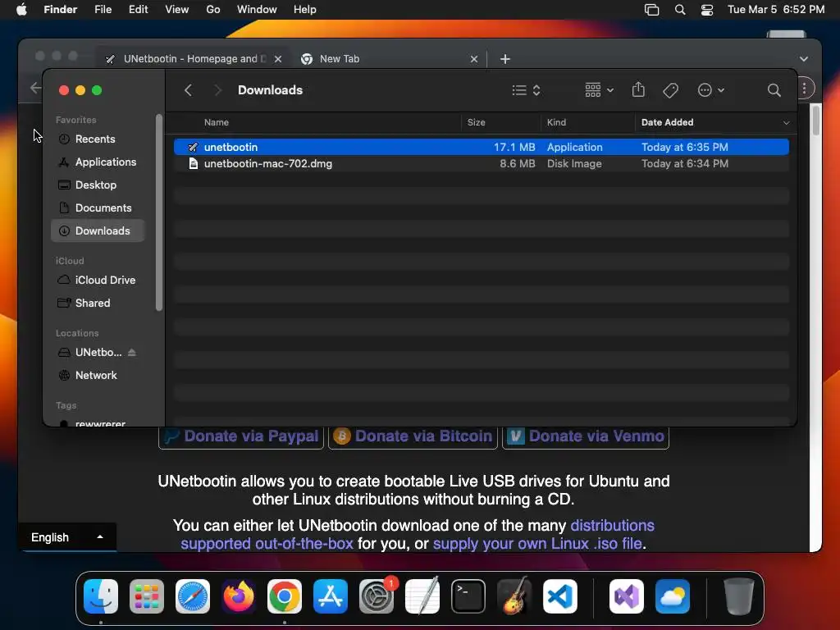This screenshot has height=630, width=840.
Task: Open the Apple menu
Action: pyautogui.click(x=21, y=10)
